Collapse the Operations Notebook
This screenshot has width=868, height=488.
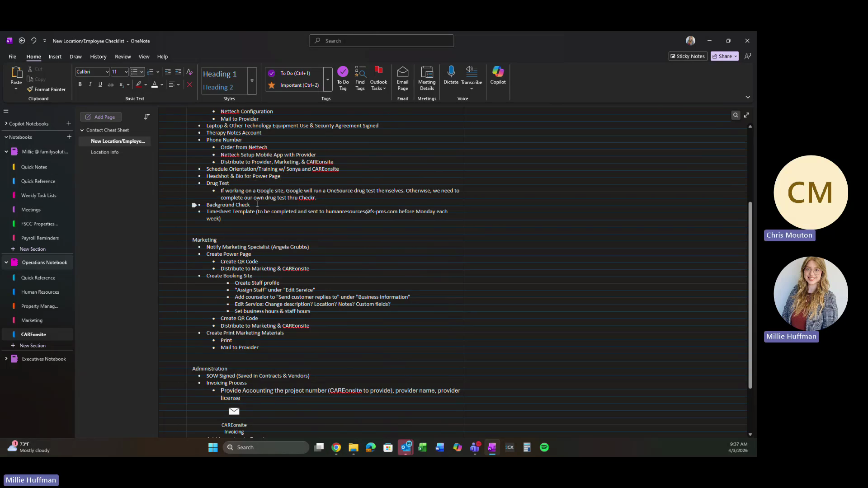coord(6,263)
